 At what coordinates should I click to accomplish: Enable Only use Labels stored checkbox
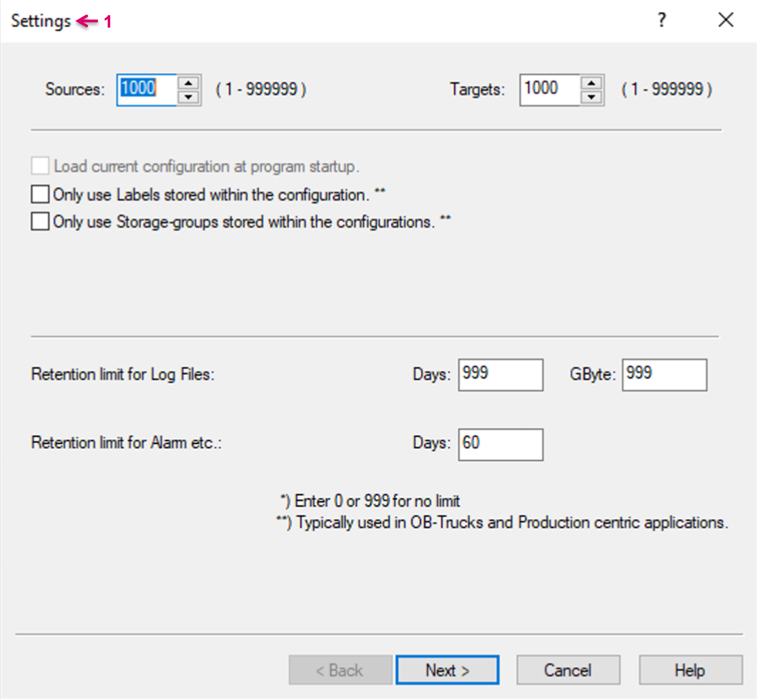pyautogui.click(x=40, y=194)
